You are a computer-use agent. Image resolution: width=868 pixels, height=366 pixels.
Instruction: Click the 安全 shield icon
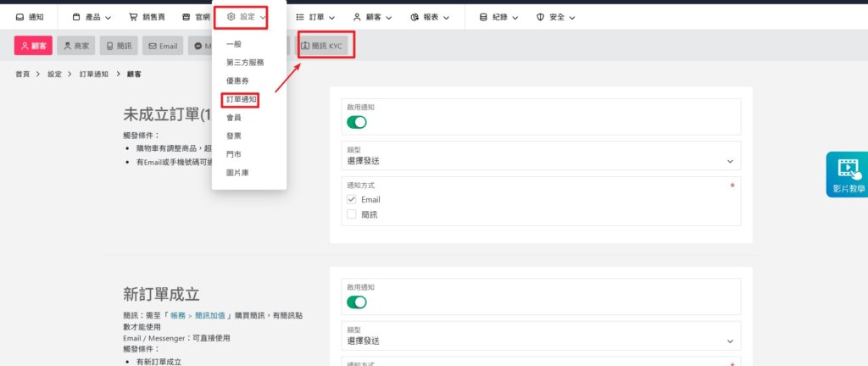[x=540, y=17]
